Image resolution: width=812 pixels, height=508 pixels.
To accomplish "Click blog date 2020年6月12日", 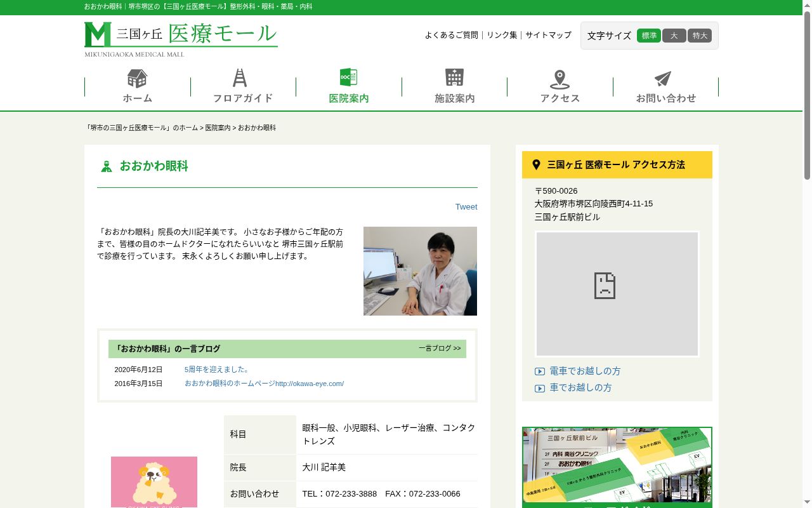I will point(138,370).
